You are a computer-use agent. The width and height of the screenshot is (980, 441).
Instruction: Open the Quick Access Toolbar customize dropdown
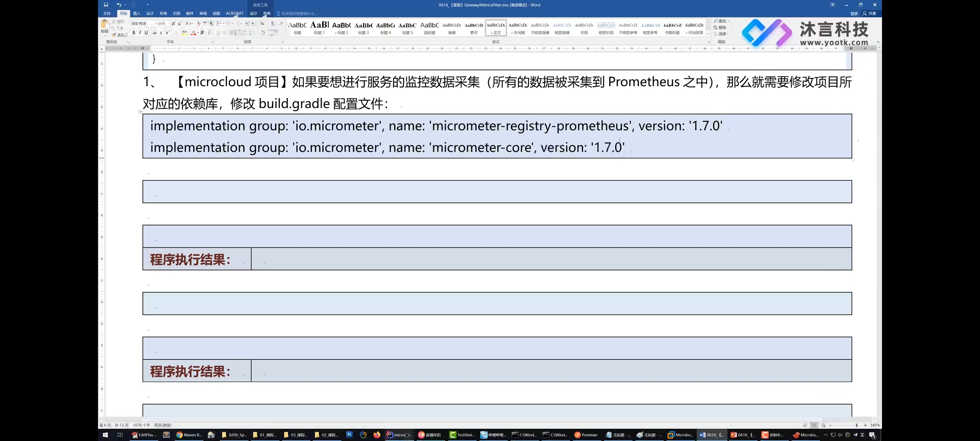pos(148,5)
